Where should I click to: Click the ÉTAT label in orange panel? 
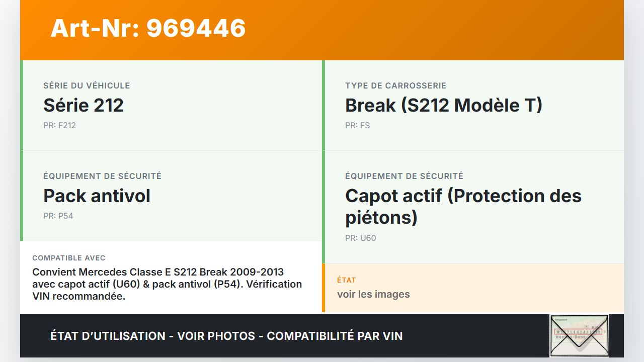point(346,280)
